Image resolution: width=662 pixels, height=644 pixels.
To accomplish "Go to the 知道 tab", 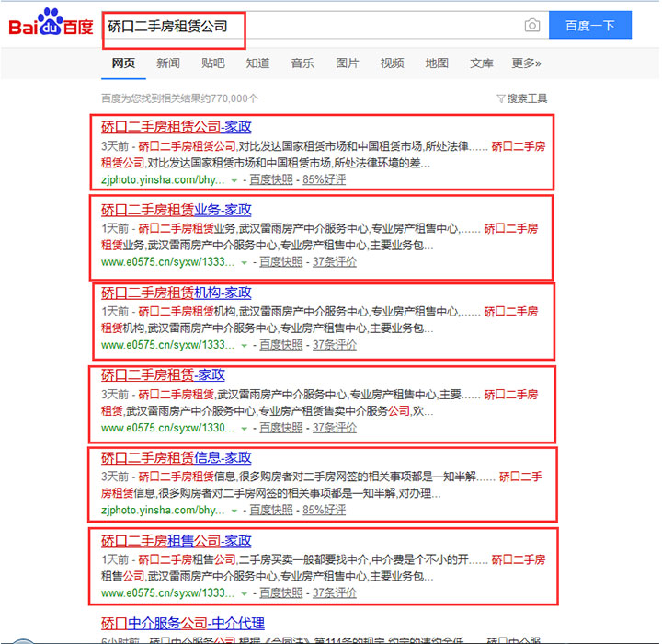I will pos(257,63).
